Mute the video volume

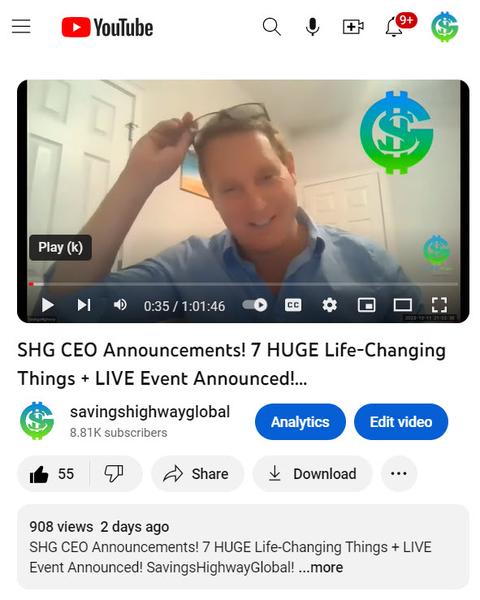point(120,305)
